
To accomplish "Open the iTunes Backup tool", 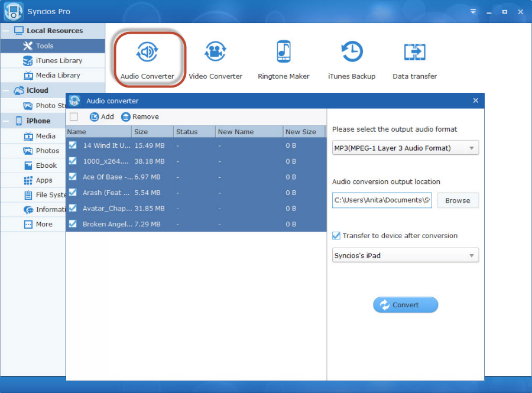I will 352,60.
